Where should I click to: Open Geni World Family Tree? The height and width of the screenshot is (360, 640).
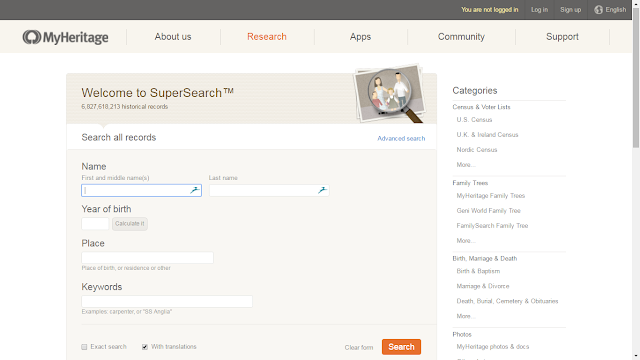489,211
